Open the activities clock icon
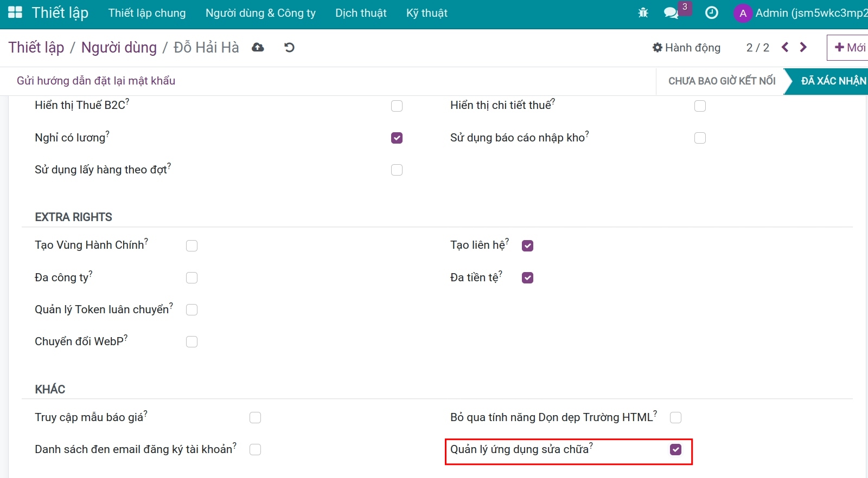Viewport: 868px width, 478px height. [711, 13]
